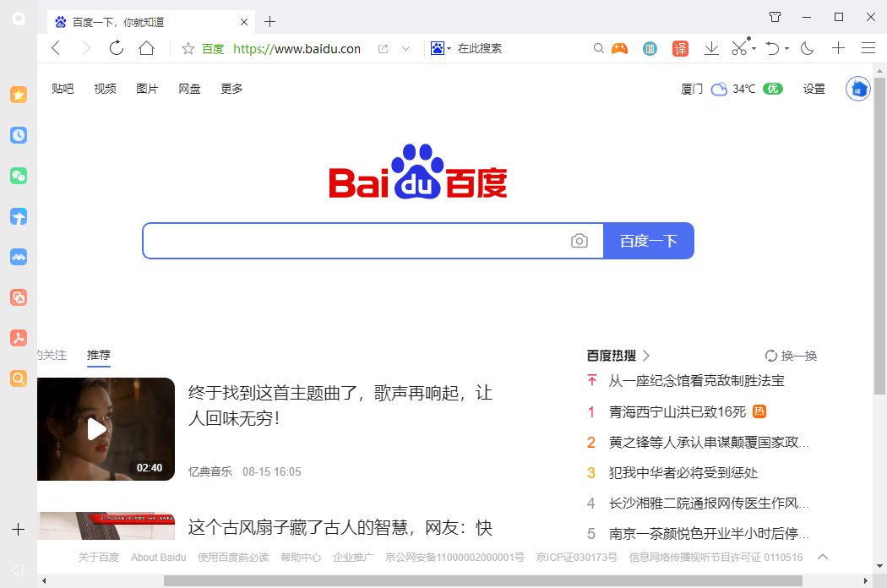Open hot search 青海西宁山洪已致16死

(677, 411)
